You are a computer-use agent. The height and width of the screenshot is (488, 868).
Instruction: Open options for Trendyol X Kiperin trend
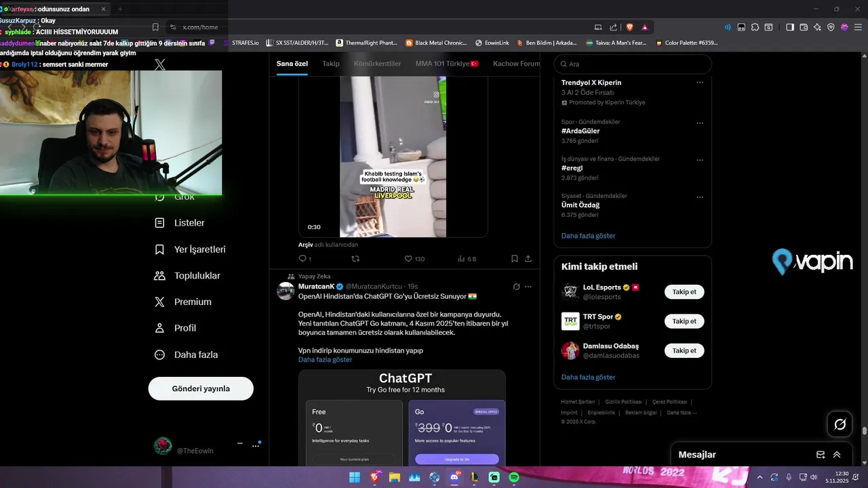(x=700, y=83)
